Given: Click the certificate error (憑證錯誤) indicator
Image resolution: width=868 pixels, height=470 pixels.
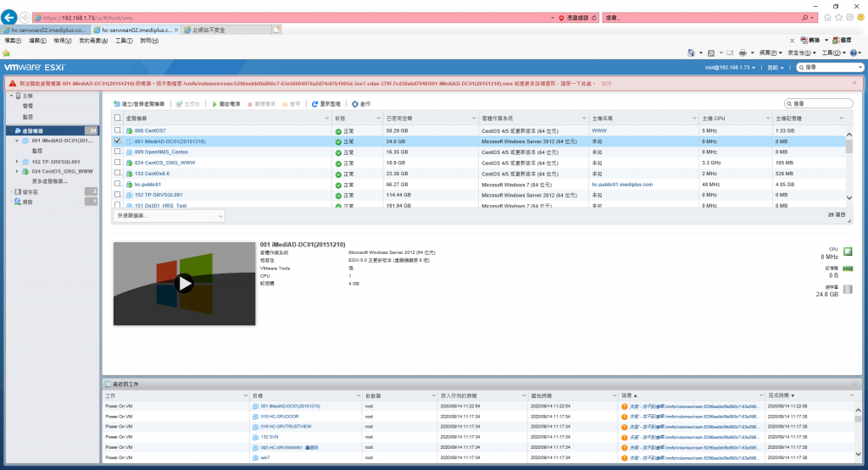Looking at the screenshot, I should tap(573, 18).
